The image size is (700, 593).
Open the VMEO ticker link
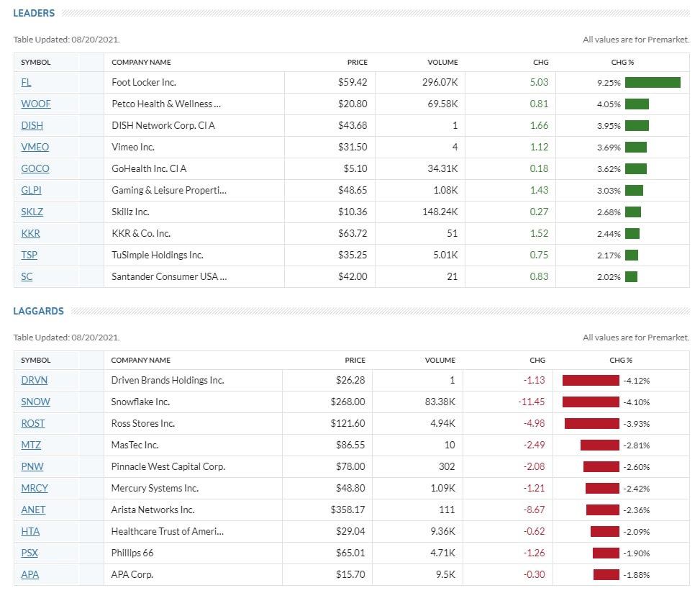click(35, 147)
